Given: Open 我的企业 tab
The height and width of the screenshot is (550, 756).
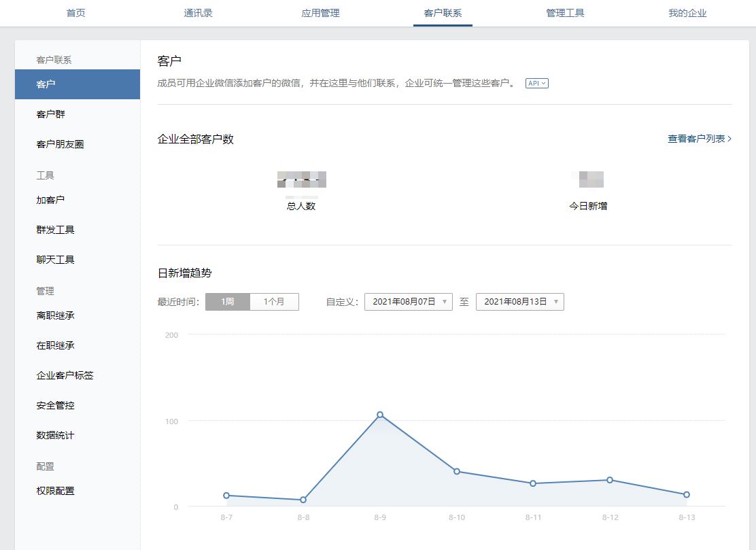Looking at the screenshot, I should tap(687, 13).
